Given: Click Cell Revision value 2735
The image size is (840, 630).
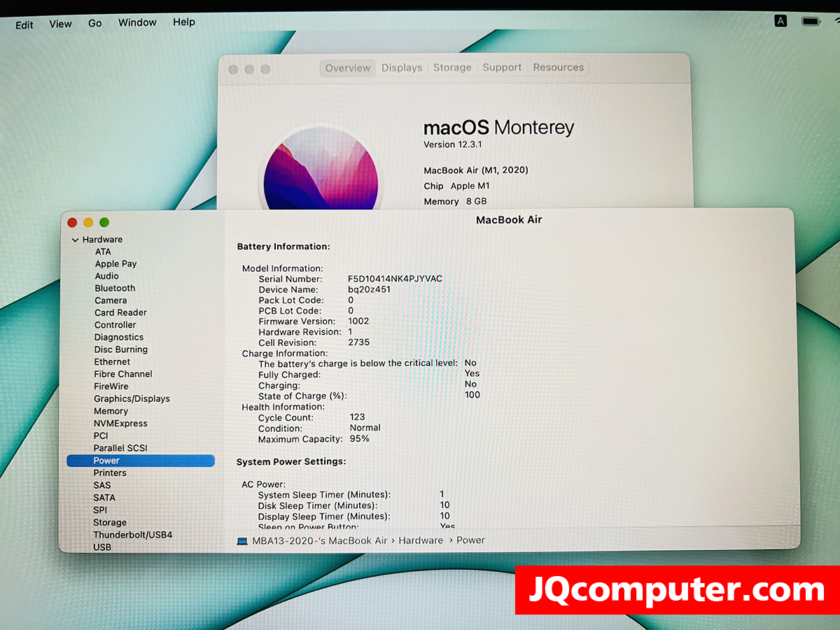Looking at the screenshot, I should (x=358, y=342).
